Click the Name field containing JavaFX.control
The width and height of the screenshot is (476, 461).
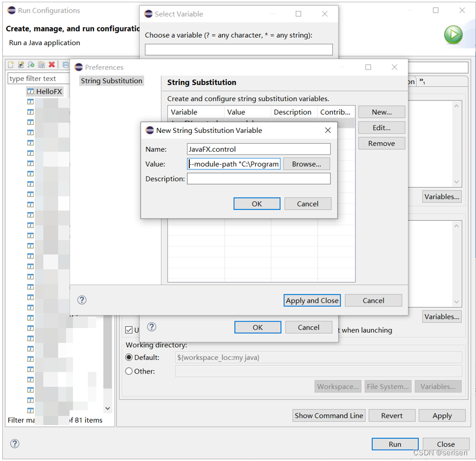pyautogui.click(x=259, y=149)
